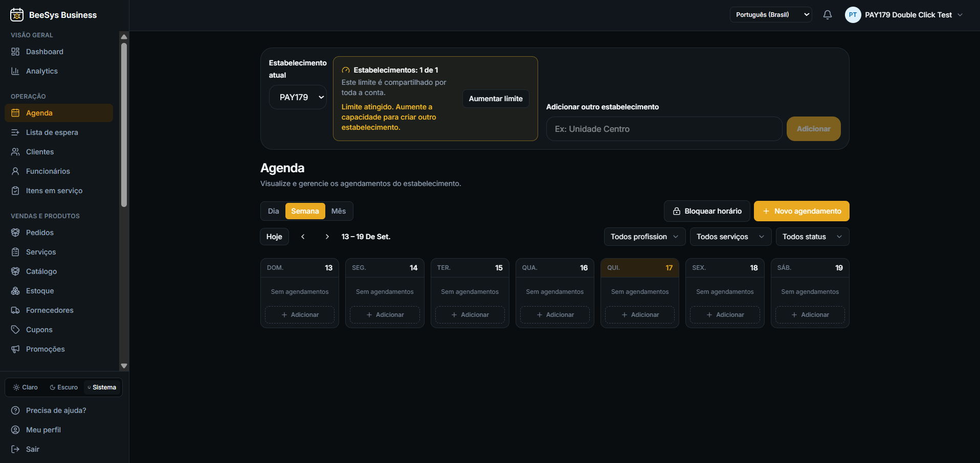This screenshot has height=463, width=980.
Task: Open Agenda in the sidebar
Action: 59,113
